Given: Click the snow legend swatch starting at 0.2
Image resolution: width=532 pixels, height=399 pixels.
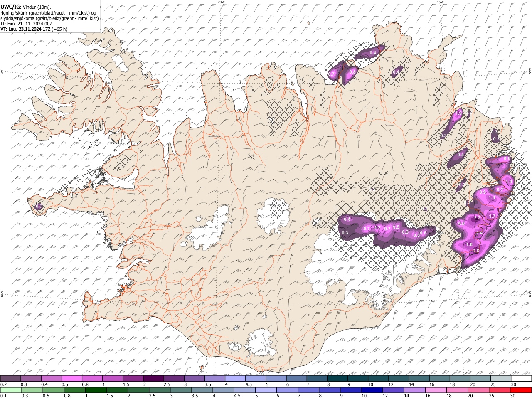Looking at the screenshot, I should coord(10,379).
